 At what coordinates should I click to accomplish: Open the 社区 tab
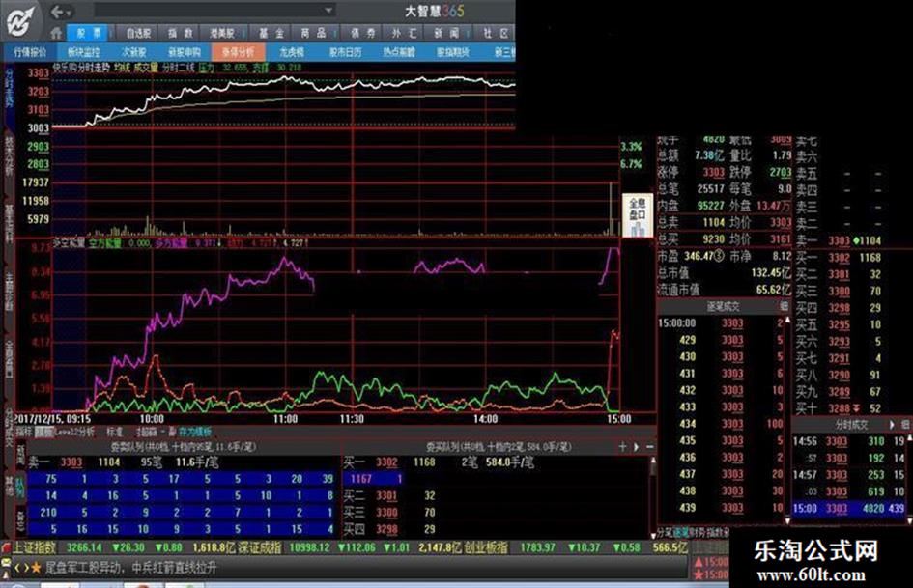pos(496,33)
